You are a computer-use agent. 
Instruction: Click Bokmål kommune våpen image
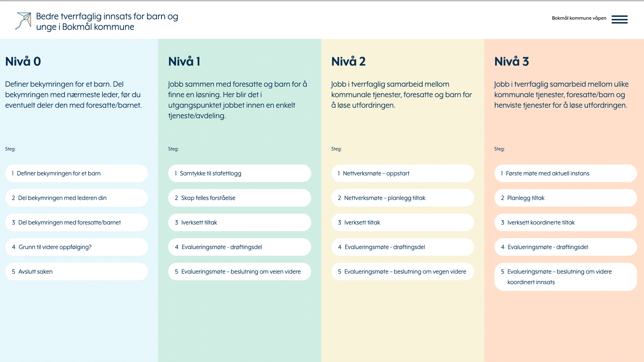pos(579,18)
